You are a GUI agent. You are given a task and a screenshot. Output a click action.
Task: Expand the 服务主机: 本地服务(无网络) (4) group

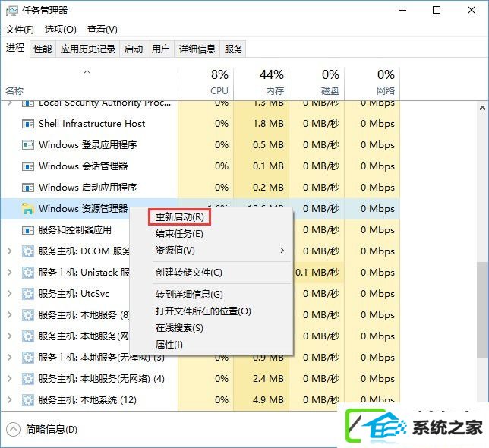pyautogui.click(x=10, y=378)
